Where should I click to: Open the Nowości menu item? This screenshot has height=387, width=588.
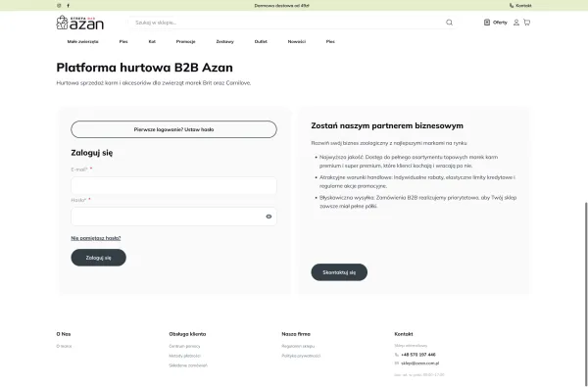[297, 41]
